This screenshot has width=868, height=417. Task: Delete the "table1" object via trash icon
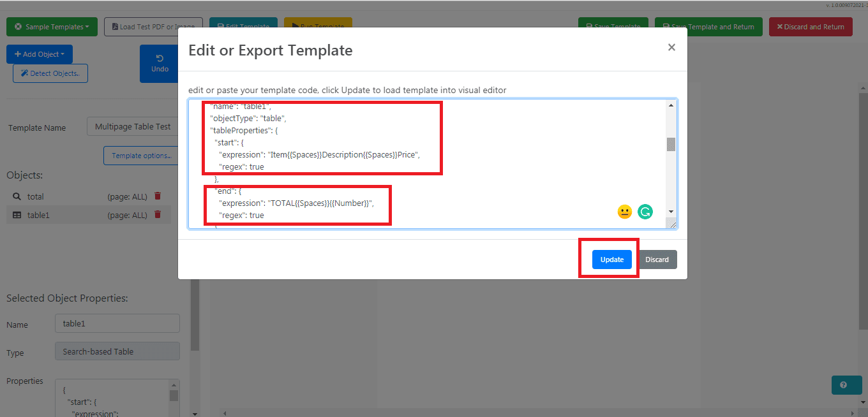157,215
